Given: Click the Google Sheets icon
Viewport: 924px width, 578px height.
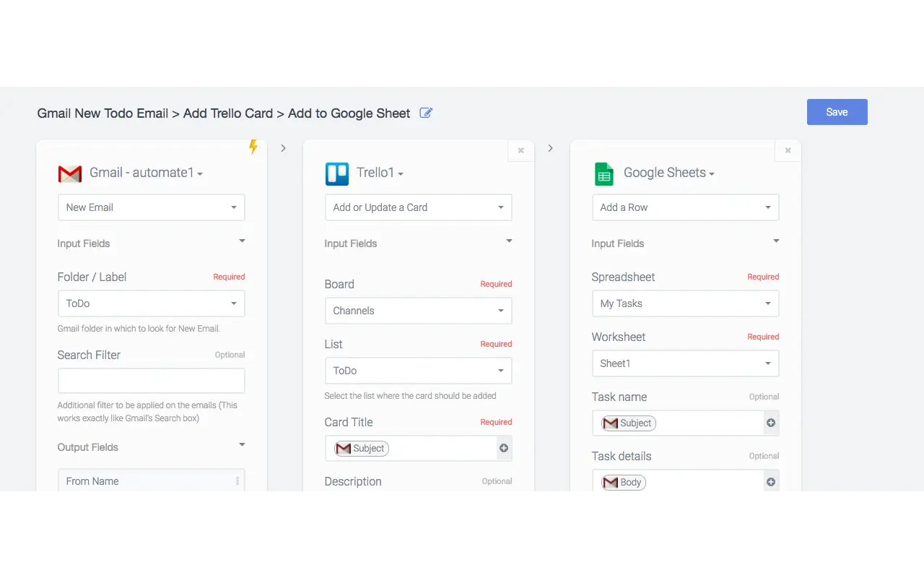Looking at the screenshot, I should click(603, 173).
